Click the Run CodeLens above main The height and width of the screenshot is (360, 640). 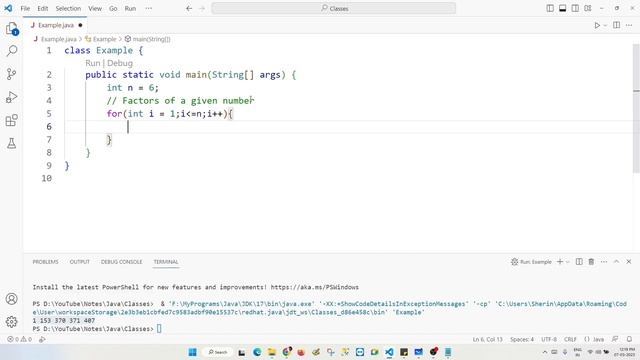click(93, 63)
